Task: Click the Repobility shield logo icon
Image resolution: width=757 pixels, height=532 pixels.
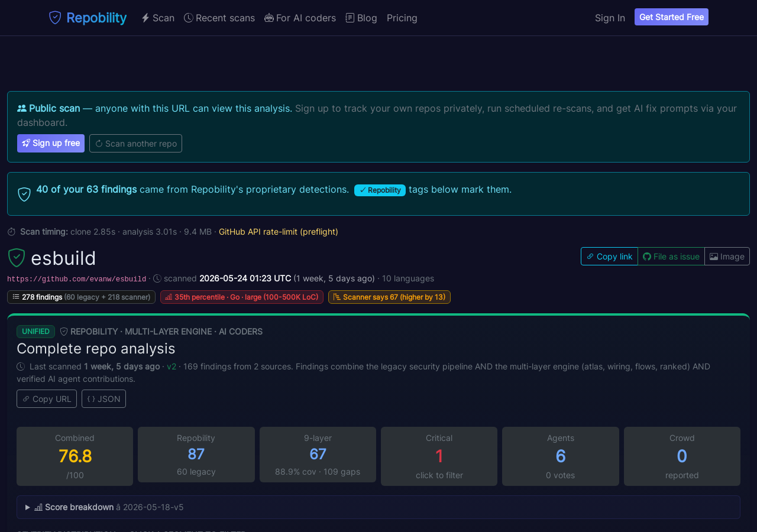Action: click(x=55, y=18)
